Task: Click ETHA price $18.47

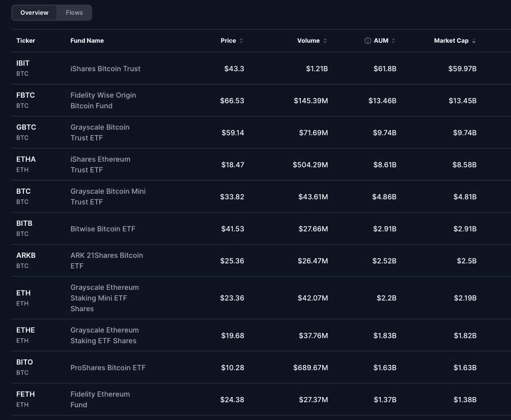Action: (x=233, y=165)
